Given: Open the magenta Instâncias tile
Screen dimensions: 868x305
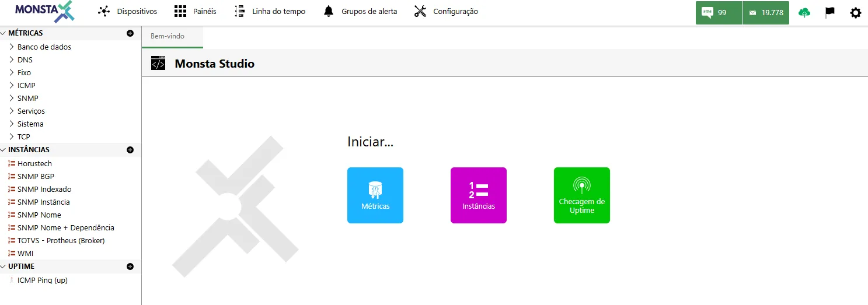Looking at the screenshot, I should [x=479, y=195].
